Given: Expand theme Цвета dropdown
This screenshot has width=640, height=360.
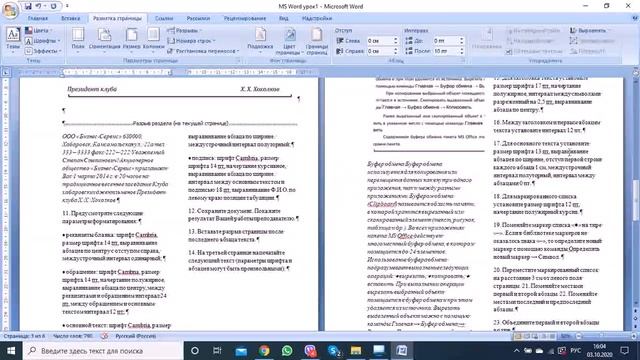Looking at the screenshot, I should coord(39,31).
